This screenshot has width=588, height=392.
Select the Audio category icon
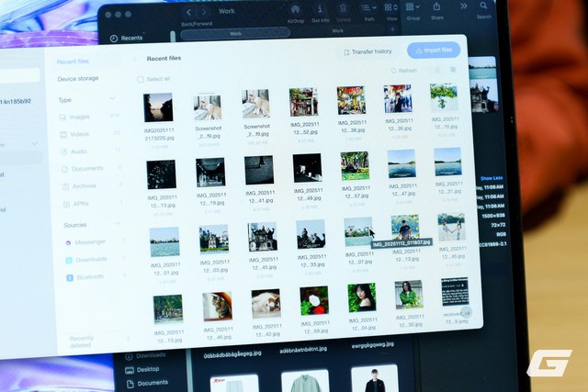(x=63, y=151)
